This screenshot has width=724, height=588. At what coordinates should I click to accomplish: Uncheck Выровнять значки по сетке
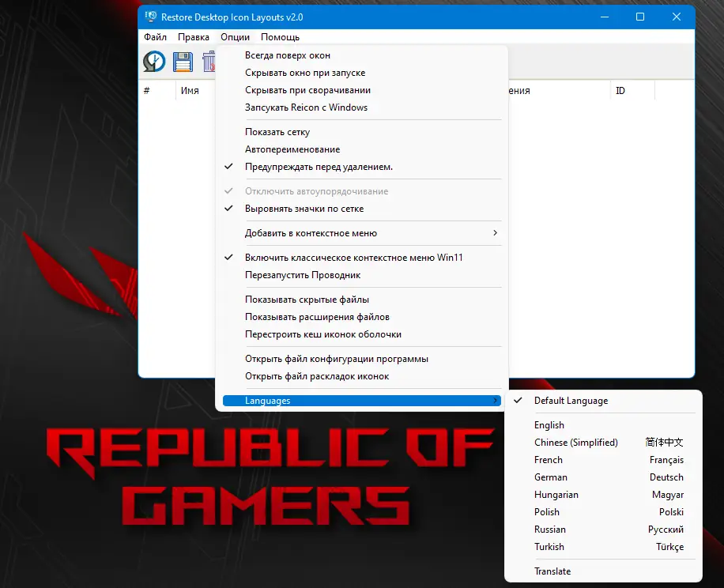362,209
